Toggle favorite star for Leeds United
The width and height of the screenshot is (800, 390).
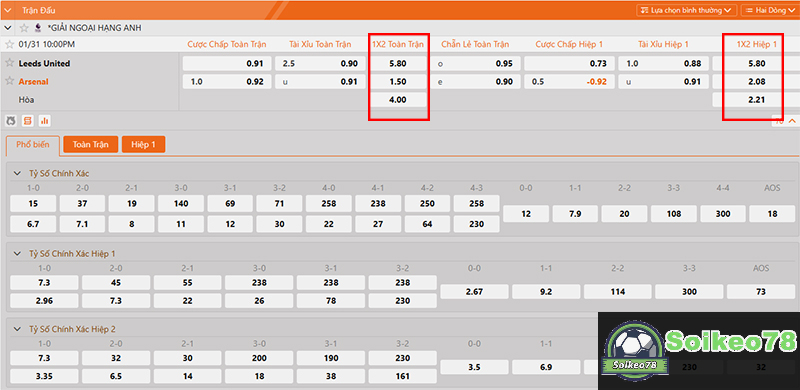pyautogui.click(x=9, y=63)
